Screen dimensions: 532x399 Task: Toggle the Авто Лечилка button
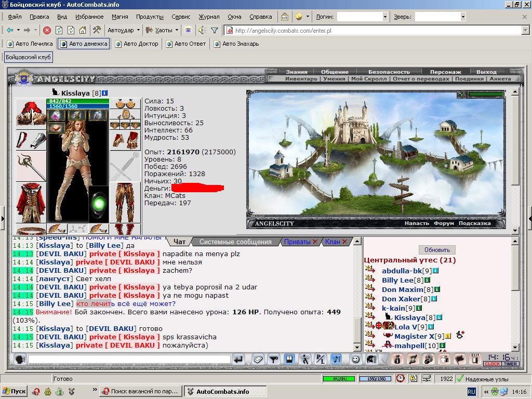point(30,44)
